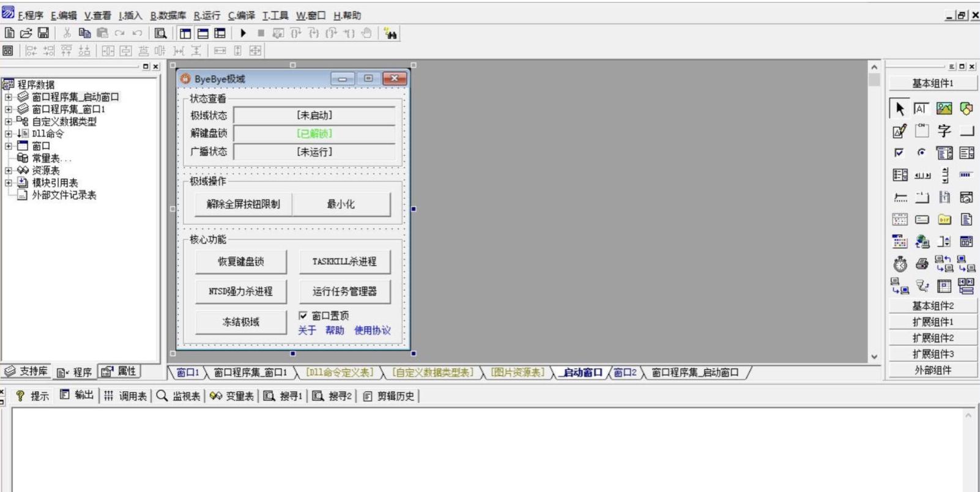Select the label component icon (字)
This screenshot has width=980, height=492.
pos(944,131)
